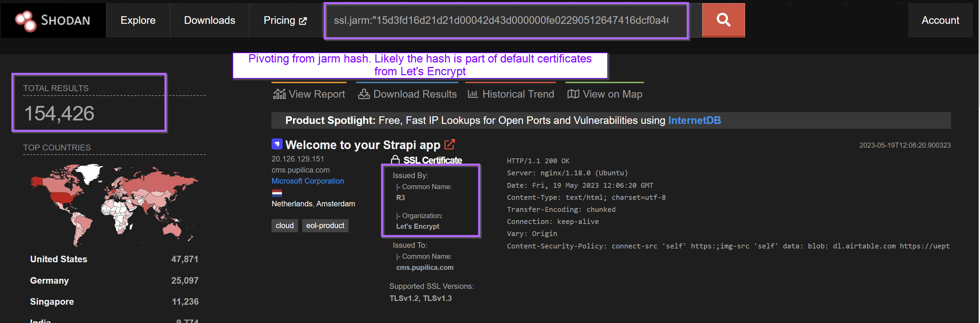Click the Microsoft Corporation link
The width and height of the screenshot is (980, 323).
click(x=307, y=181)
